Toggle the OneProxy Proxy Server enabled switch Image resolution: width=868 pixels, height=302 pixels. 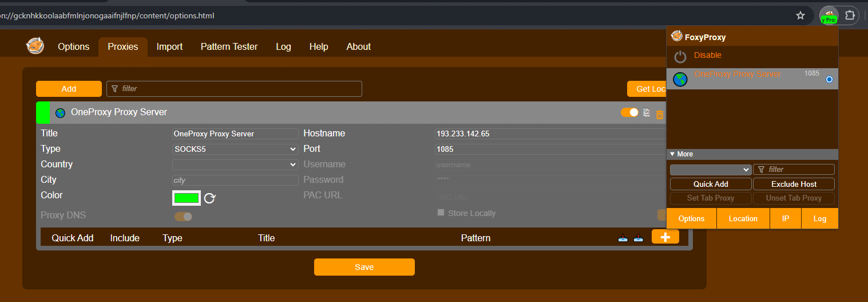(x=629, y=113)
